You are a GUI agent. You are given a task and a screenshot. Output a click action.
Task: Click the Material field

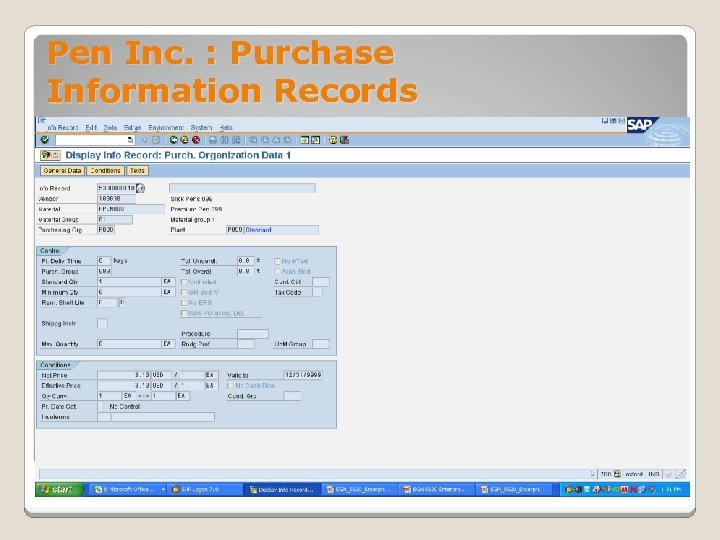pos(131,209)
